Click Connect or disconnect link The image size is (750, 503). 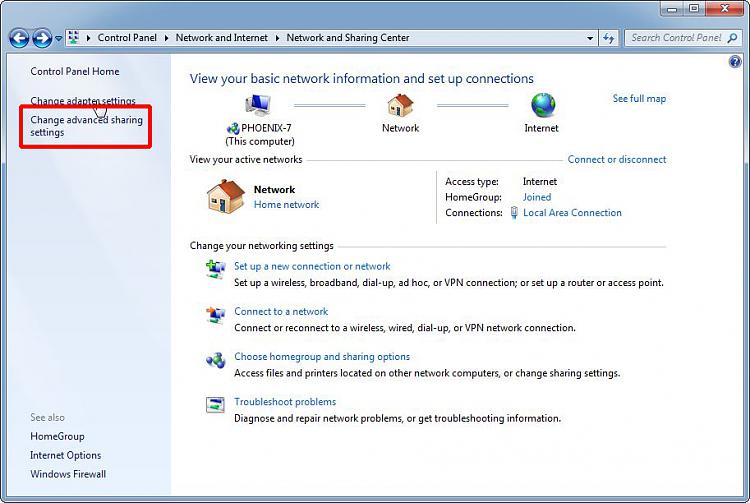click(x=617, y=160)
